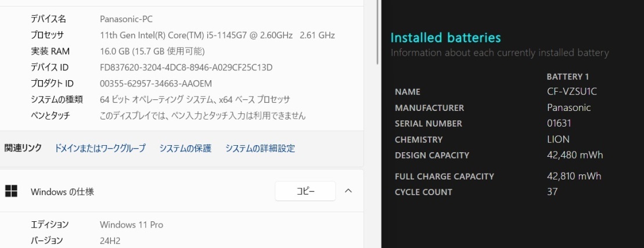Click the コピー button
This screenshot has height=248, width=644.
(x=305, y=191)
